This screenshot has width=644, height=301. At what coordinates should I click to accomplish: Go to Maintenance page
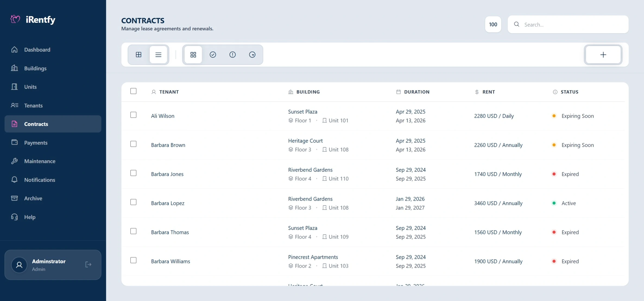pyautogui.click(x=53, y=161)
